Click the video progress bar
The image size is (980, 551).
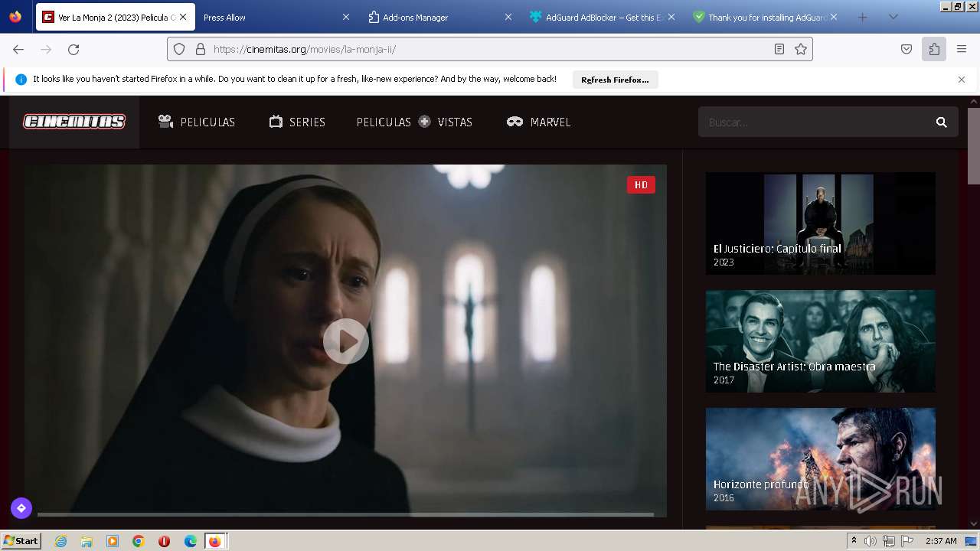(x=345, y=514)
